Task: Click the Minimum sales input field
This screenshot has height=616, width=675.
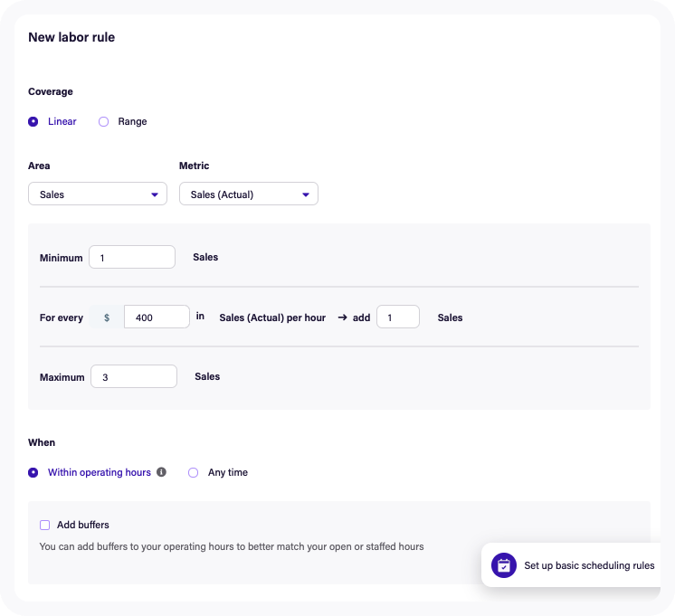Action: pyautogui.click(x=132, y=258)
